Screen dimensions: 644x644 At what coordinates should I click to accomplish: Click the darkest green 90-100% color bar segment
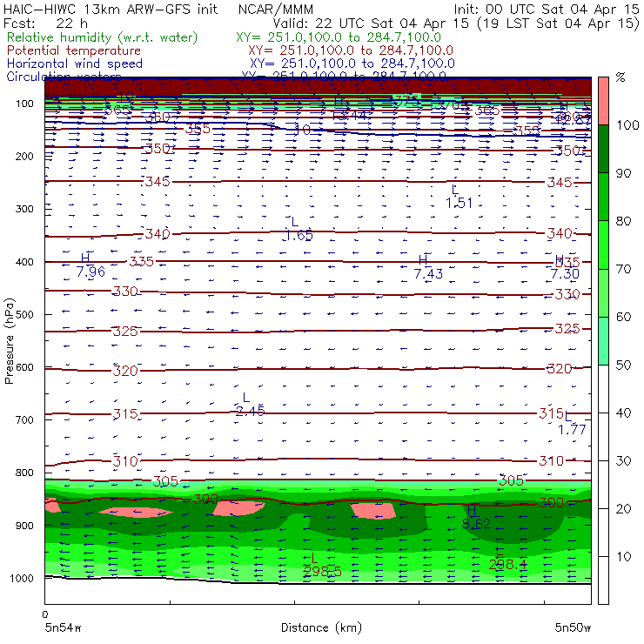[x=603, y=149]
